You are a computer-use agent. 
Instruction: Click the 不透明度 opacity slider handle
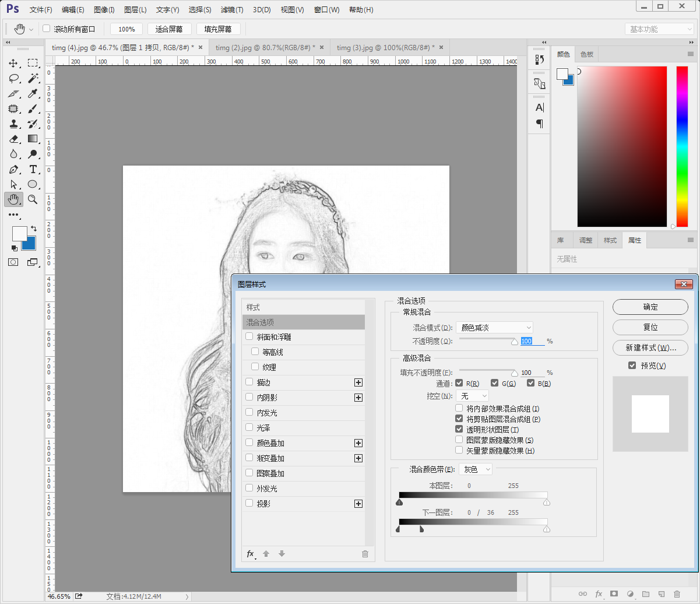(515, 342)
